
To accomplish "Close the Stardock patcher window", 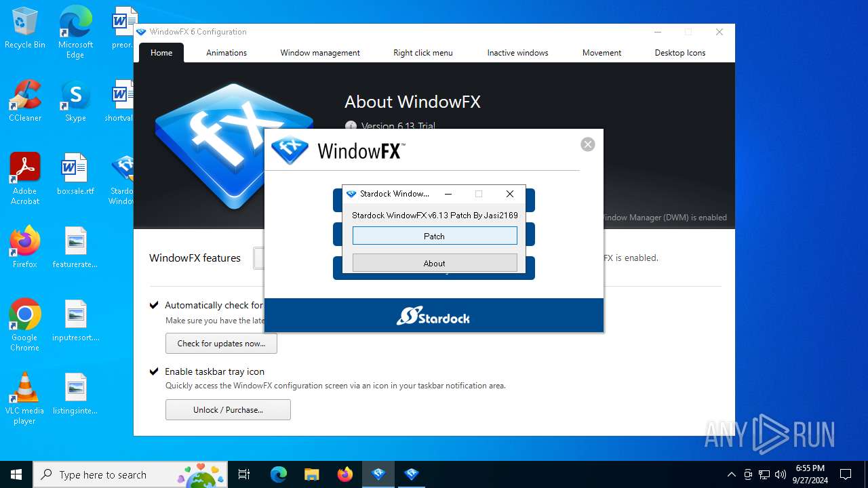I will 510,194.
